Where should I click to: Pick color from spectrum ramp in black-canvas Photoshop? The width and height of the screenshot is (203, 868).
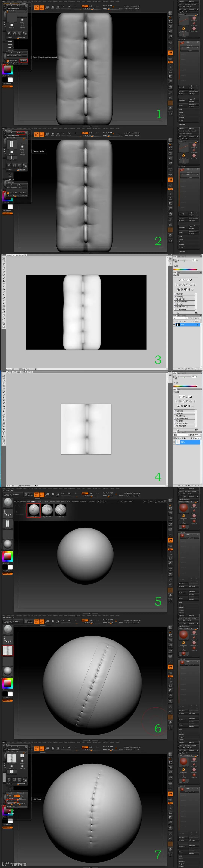point(185,270)
